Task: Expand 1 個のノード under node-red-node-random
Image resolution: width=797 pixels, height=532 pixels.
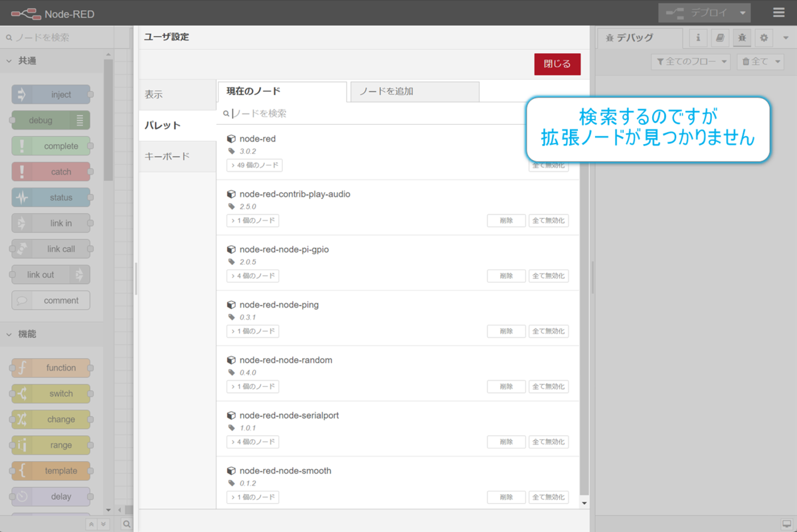Action: 252,386
